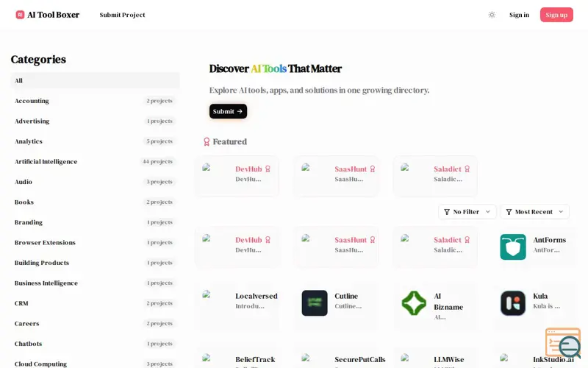Viewport: 588px width, 368px height.
Task: Click the LLMWise image thumbnail
Action: tap(405, 358)
